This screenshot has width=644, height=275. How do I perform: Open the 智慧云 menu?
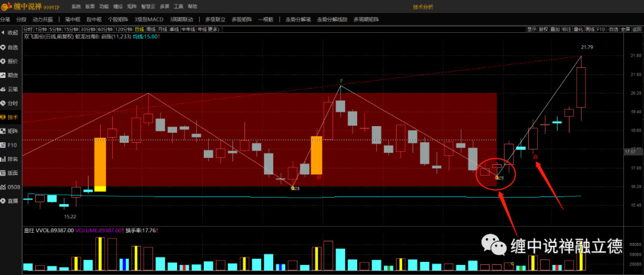(x=148, y=7)
